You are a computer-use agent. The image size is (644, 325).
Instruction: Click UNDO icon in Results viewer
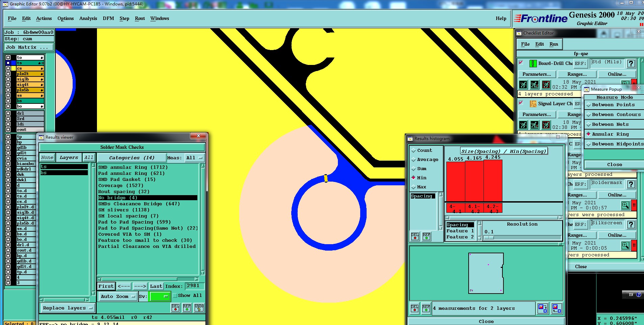coord(199,307)
